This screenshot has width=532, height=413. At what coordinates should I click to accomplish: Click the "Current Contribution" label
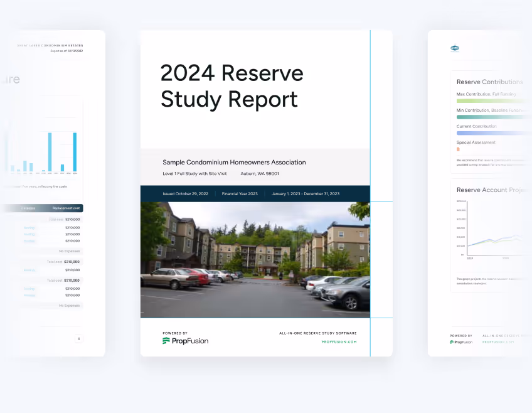coord(476,126)
